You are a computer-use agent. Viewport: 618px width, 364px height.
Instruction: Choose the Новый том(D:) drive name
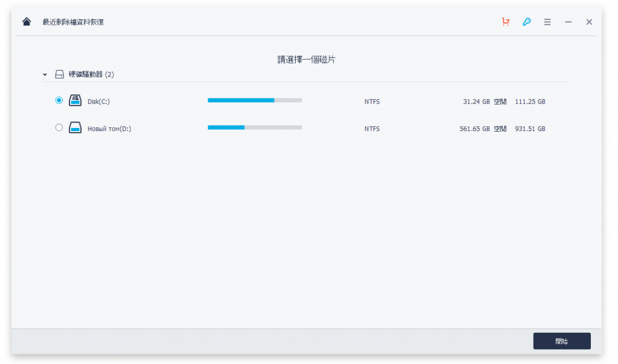click(x=109, y=129)
